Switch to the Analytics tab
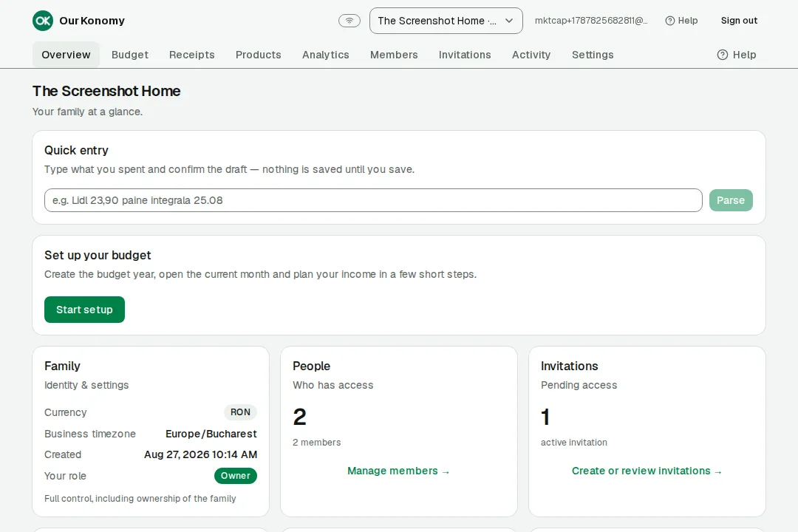Viewport: 798px width, 532px height. point(326,55)
